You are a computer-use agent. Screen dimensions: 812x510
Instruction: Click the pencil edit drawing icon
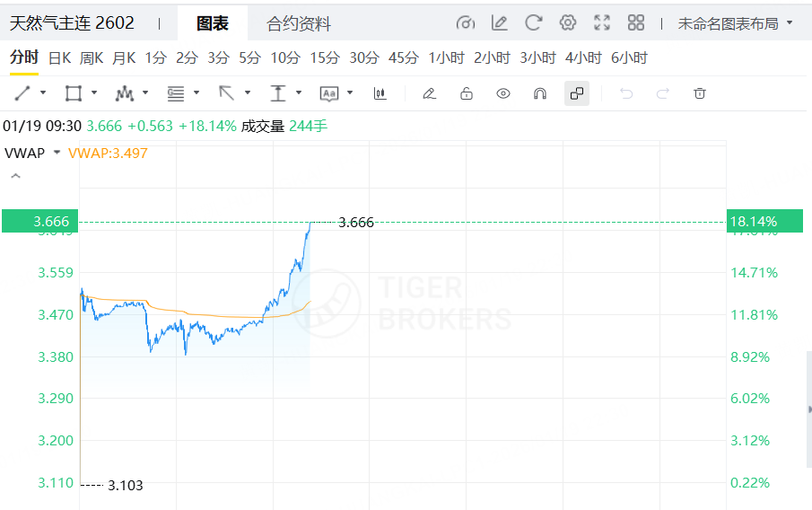[x=429, y=93]
